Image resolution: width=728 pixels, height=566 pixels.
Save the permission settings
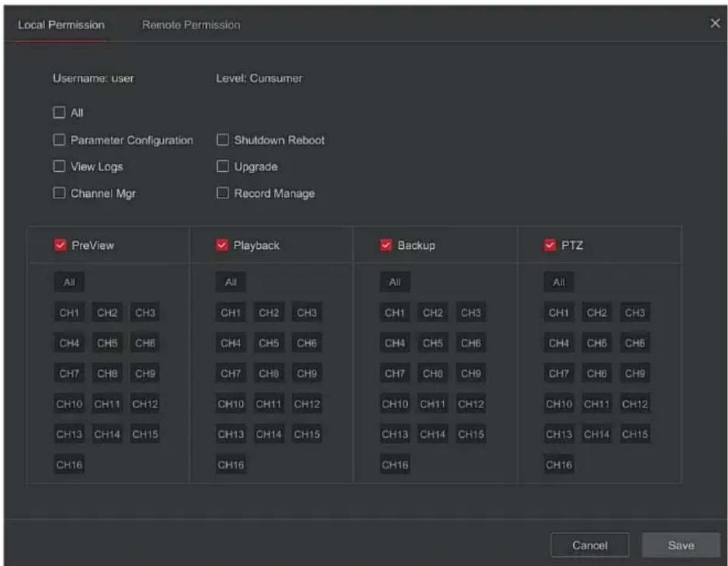(x=681, y=545)
